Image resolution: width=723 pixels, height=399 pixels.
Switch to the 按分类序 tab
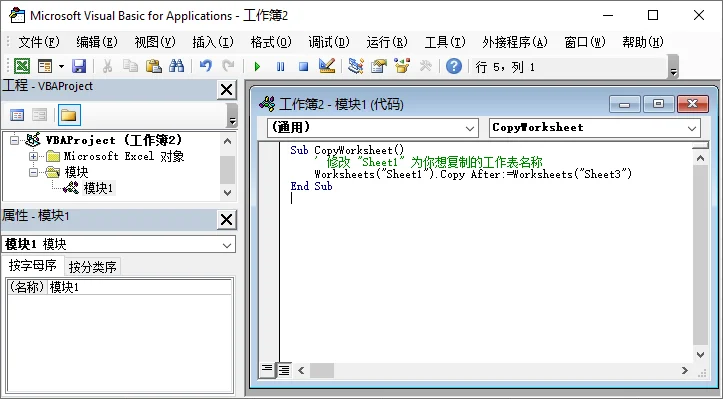[92, 267]
